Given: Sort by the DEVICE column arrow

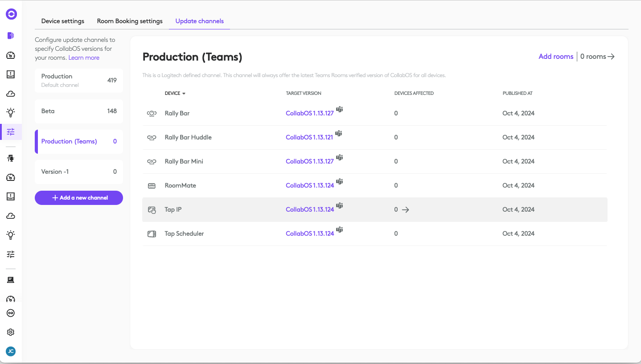Looking at the screenshot, I should click(184, 94).
